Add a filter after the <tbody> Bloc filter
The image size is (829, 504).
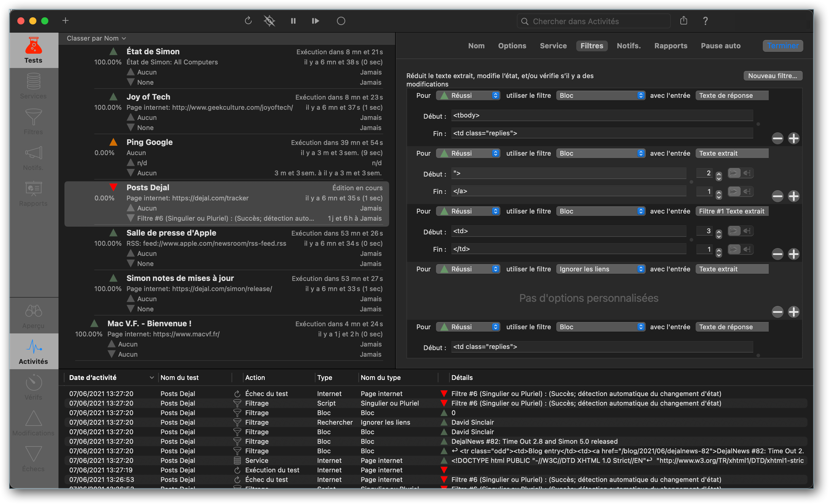pos(794,138)
